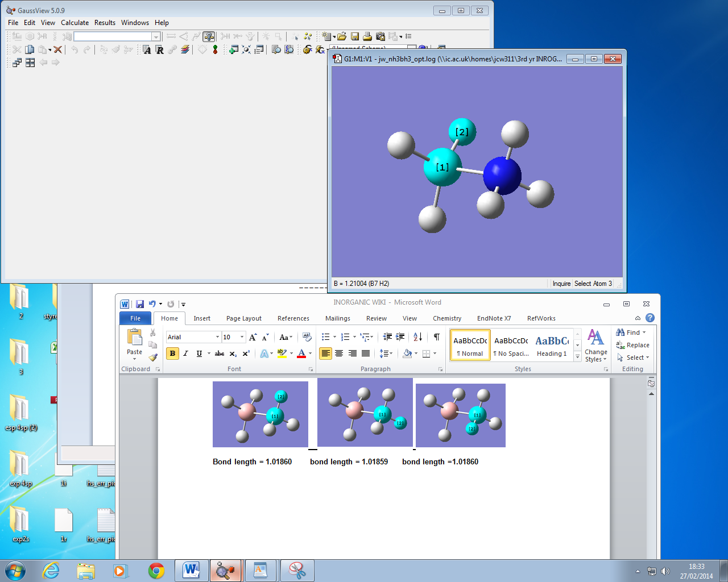Screen dimensions: 728x582
Task: Click the Cut scissors icon in Word
Action: 152,332
